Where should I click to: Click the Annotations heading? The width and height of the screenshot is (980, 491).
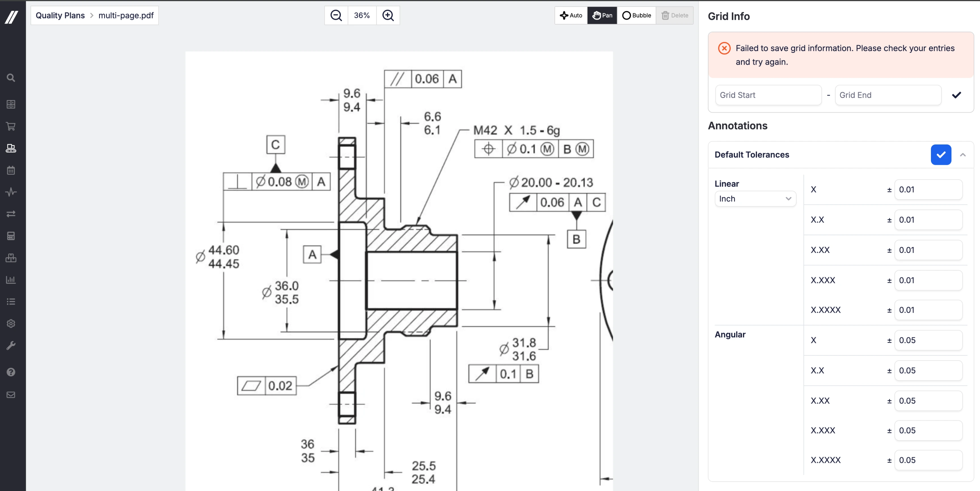pos(738,126)
